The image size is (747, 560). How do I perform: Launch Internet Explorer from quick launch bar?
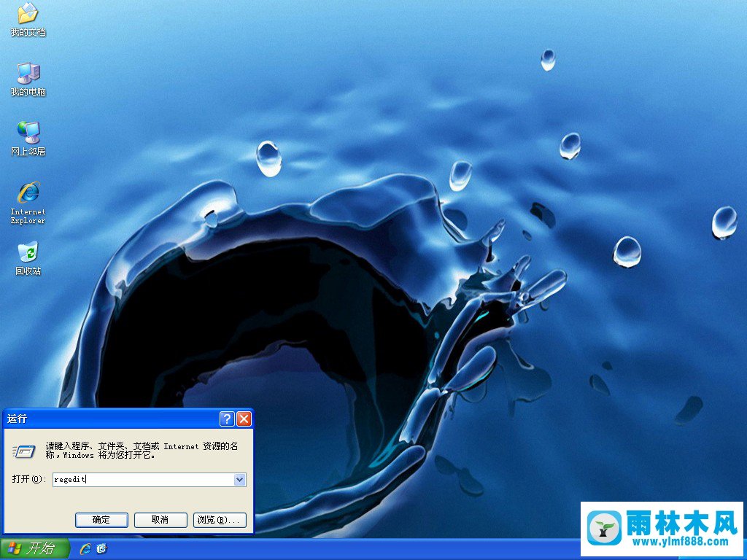[85, 548]
